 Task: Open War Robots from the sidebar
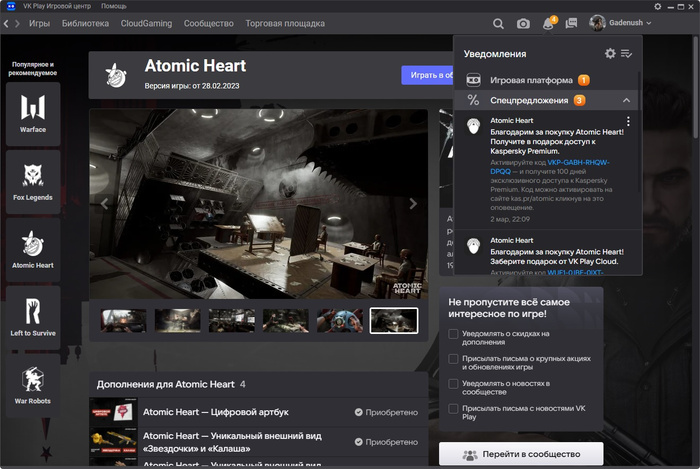pos(33,385)
